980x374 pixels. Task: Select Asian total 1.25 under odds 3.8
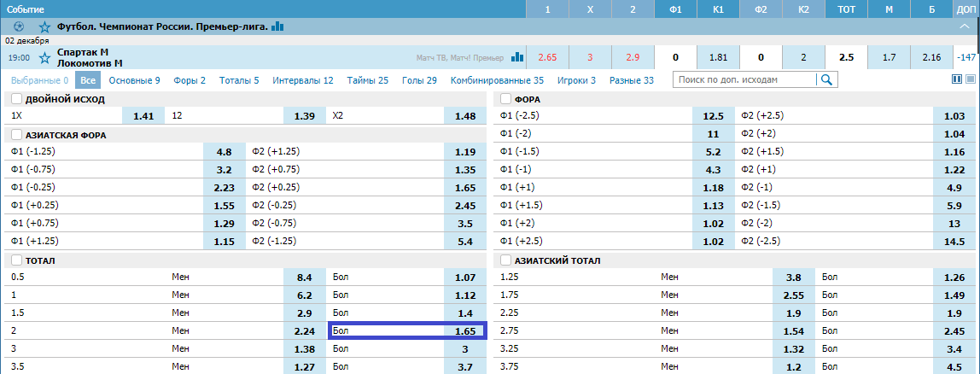(794, 277)
